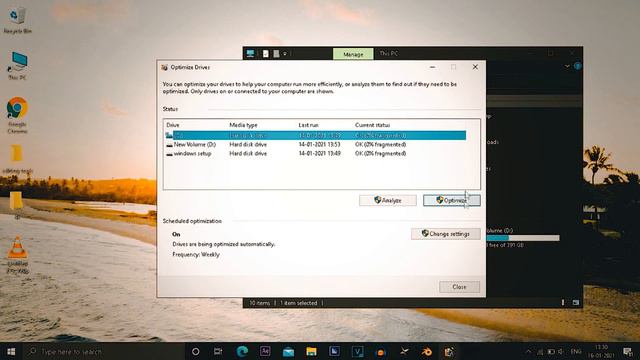This screenshot has height=360, width=640.
Task: Open the Manage tab in File Explorer
Action: [x=353, y=54]
